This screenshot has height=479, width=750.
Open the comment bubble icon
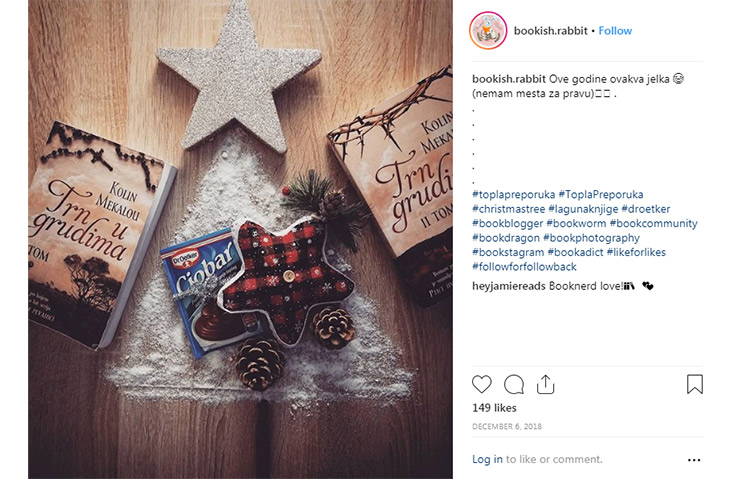click(514, 384)
